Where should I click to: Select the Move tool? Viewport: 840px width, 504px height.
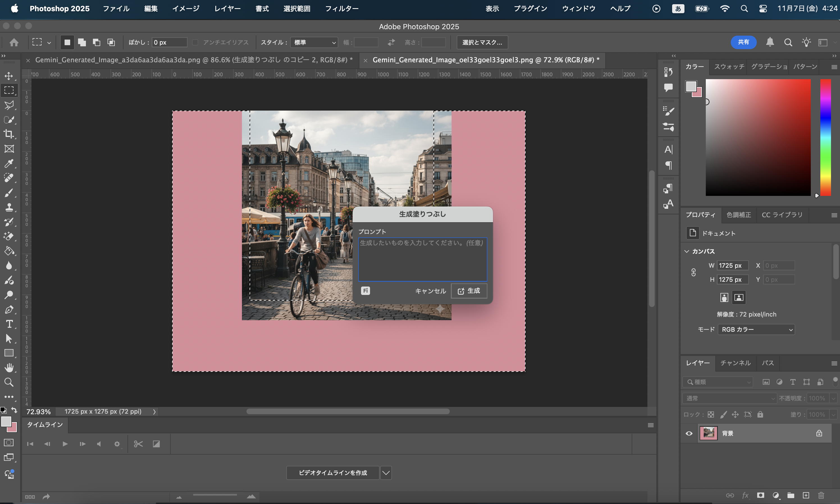pos(9,76)
